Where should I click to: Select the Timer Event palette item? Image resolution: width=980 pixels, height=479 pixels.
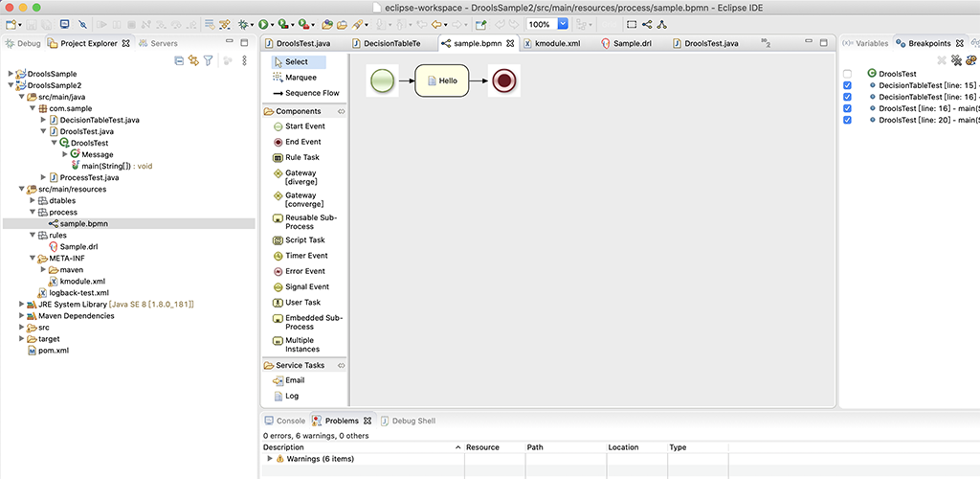pyautogui.click(x=301, y=256)
